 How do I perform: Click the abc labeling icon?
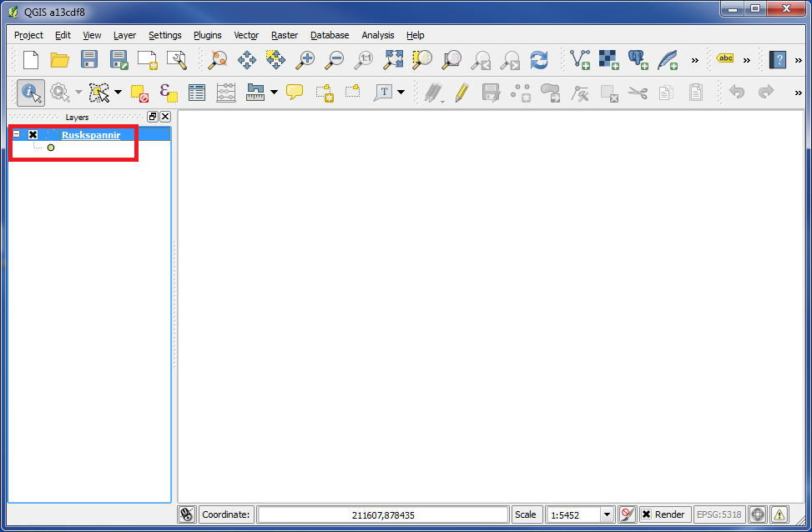pyautogui.click(x=725, y=58)
